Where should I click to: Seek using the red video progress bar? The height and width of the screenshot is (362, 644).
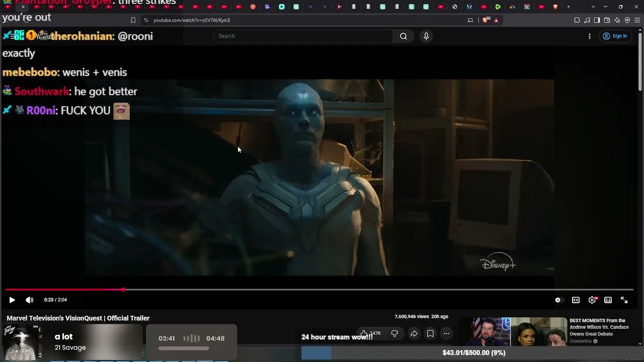(x=319, y=290)
